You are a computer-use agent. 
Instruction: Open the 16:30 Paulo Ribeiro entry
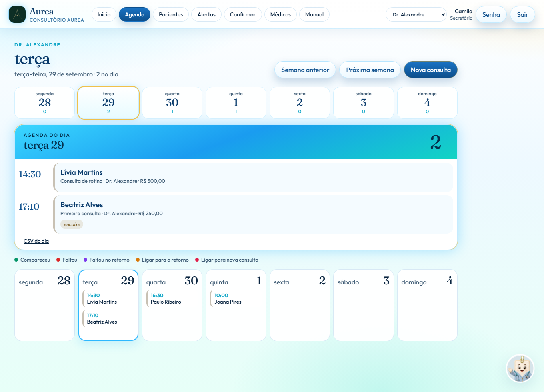(172, 298)
